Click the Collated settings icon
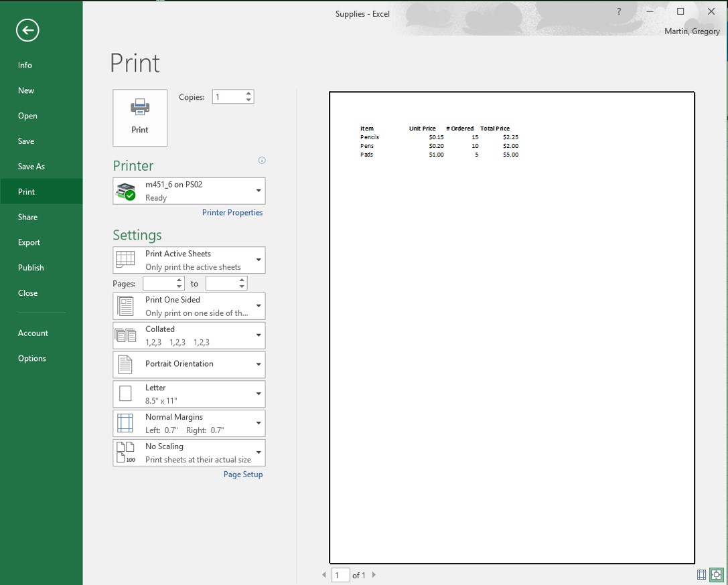728x585 pixels. pos(125,335)
